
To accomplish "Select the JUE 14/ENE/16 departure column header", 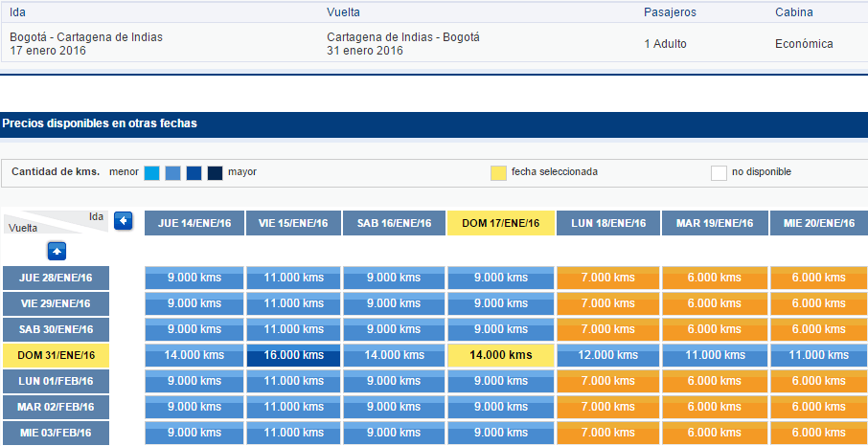I will [x=194, y=223].
